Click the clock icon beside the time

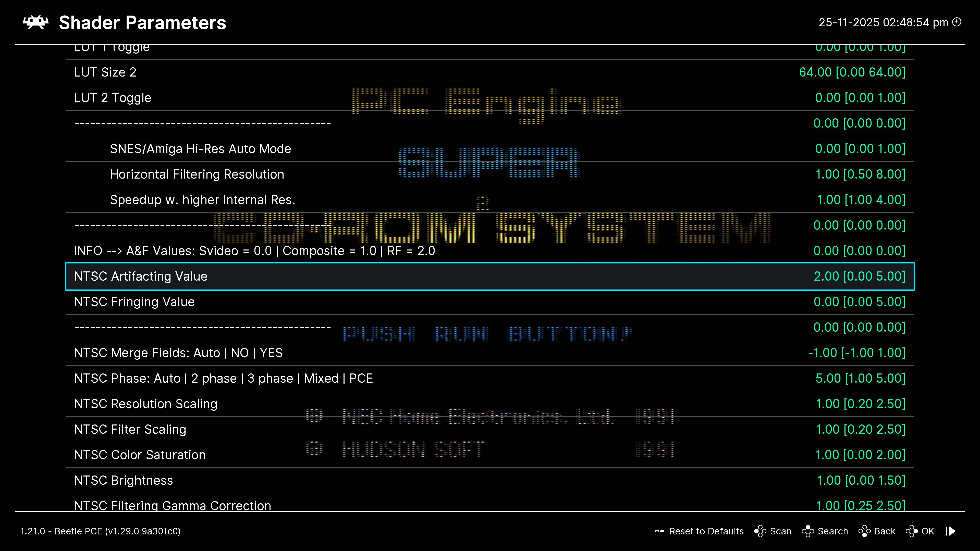point(957,22)
